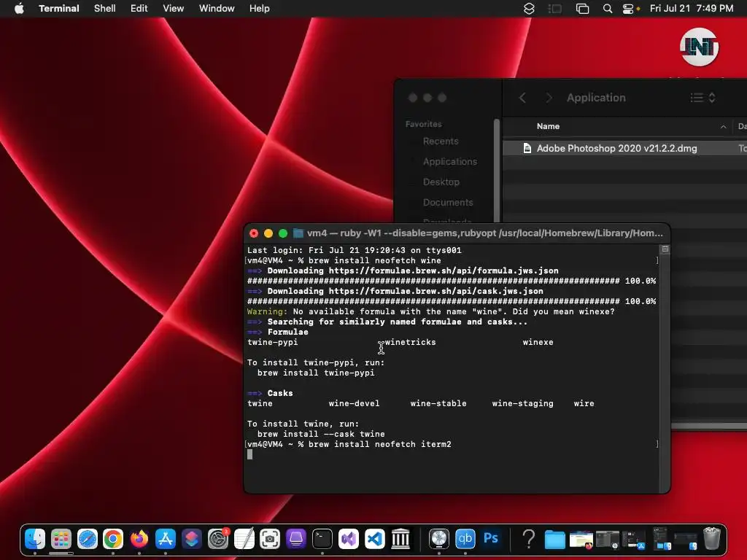Screen dimensions: 747x560
Task: Open the App Store Dock icon
Action: (x=166, y=539)
